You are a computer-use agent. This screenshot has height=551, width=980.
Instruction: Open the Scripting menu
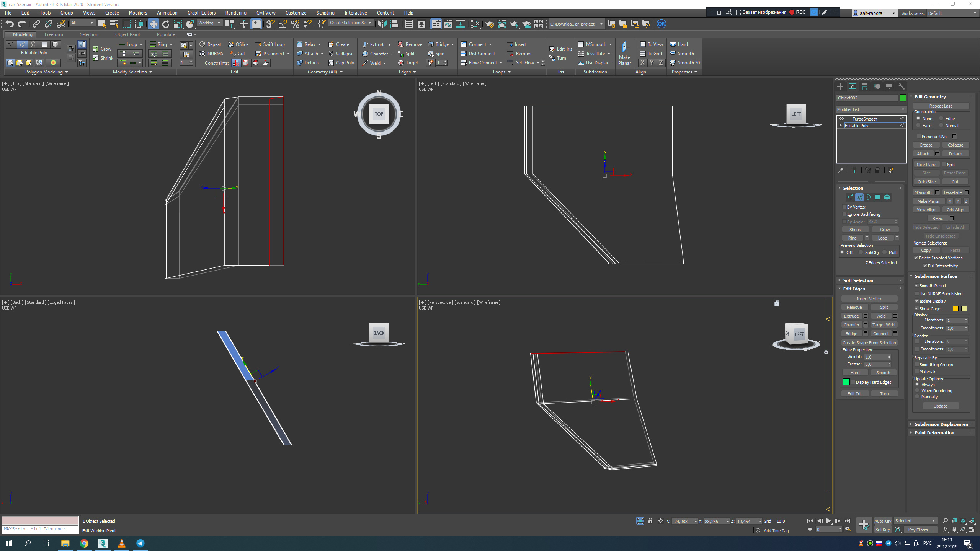325,13
